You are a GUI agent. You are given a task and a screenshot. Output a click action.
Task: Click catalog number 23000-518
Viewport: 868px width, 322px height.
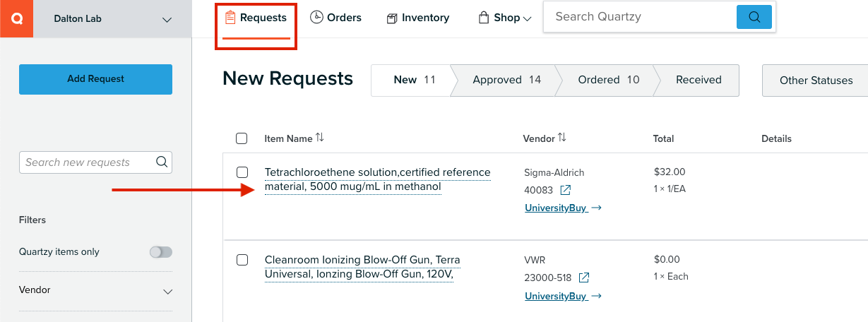[x=547, y=278]
